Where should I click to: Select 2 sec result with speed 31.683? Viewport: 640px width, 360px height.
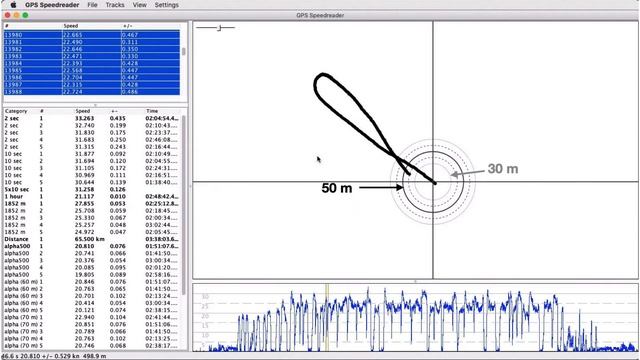pos(92,140)
